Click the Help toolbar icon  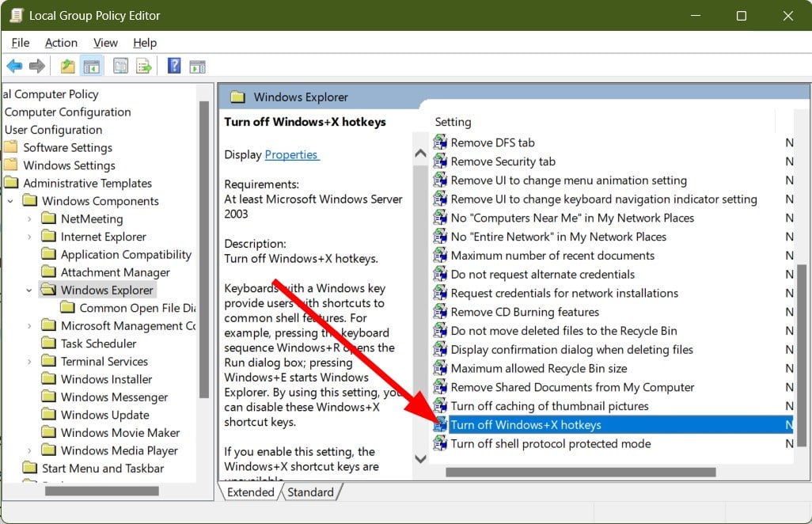click(173, 66)
